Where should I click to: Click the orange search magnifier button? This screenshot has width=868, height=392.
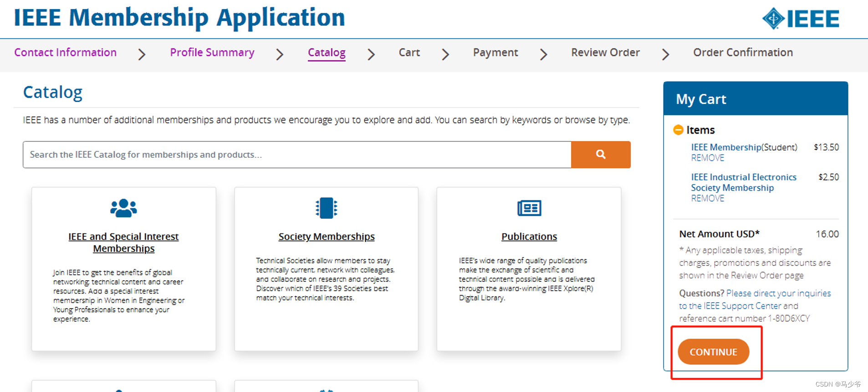pyautogui.click(x=601, y=155)
